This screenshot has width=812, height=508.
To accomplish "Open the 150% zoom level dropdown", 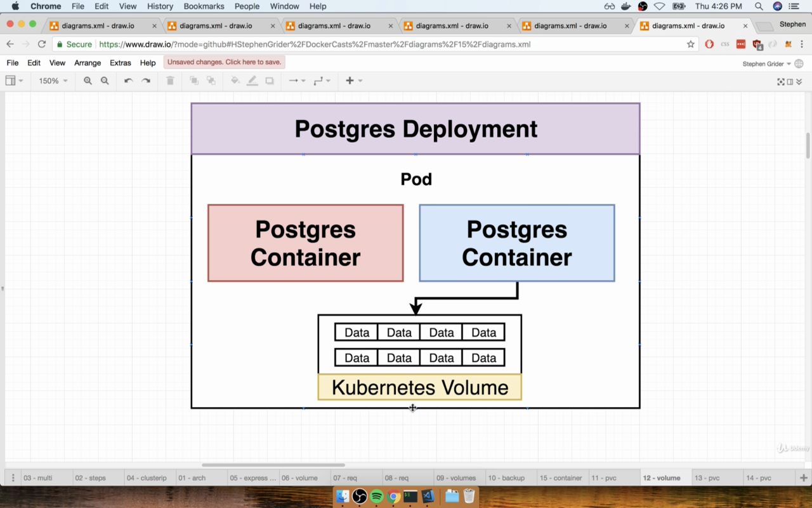I will (53, 81).
